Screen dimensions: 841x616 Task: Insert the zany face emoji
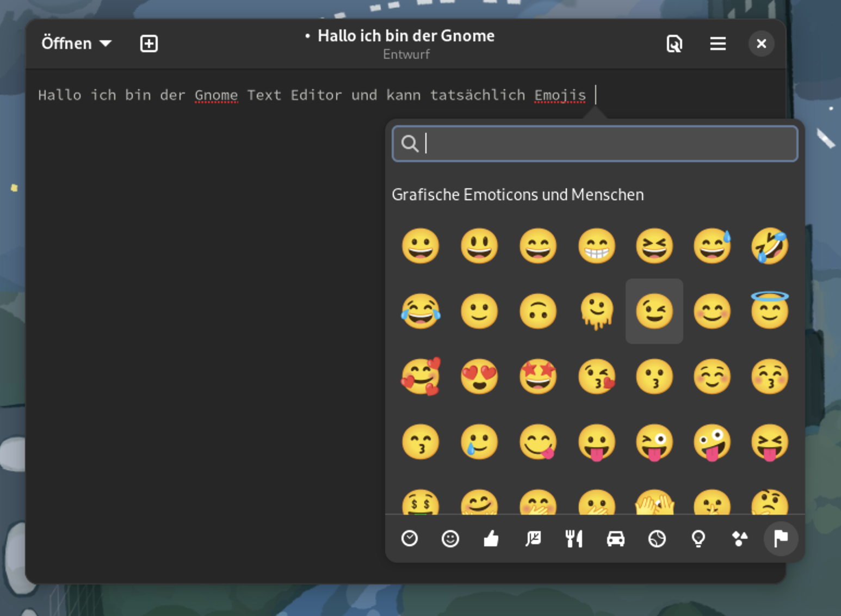[712, 442]
